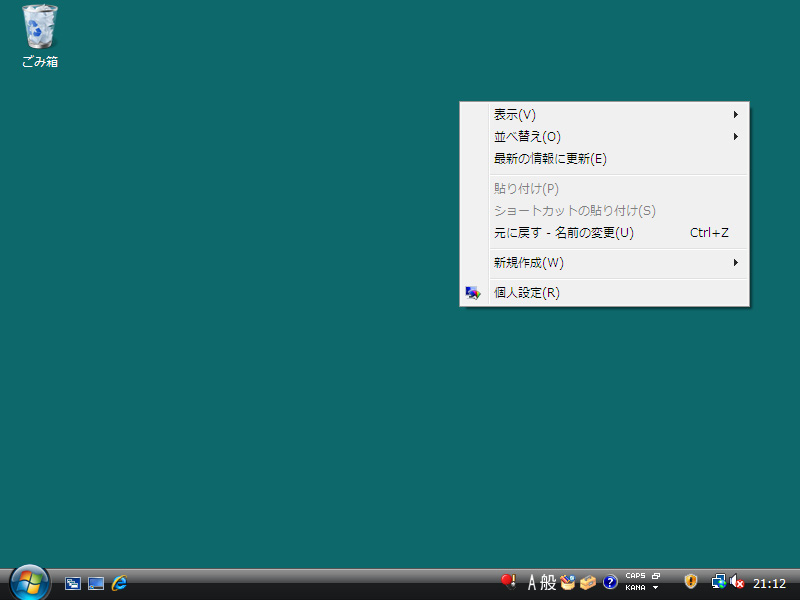
Task: Click the Windows Security Center shield icon
Action: click(x=691, y=581)
